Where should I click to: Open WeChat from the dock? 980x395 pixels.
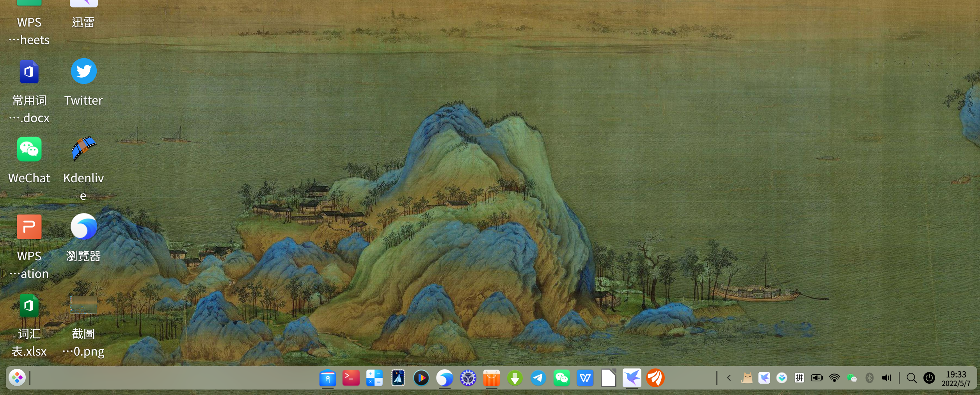point(562,378)
